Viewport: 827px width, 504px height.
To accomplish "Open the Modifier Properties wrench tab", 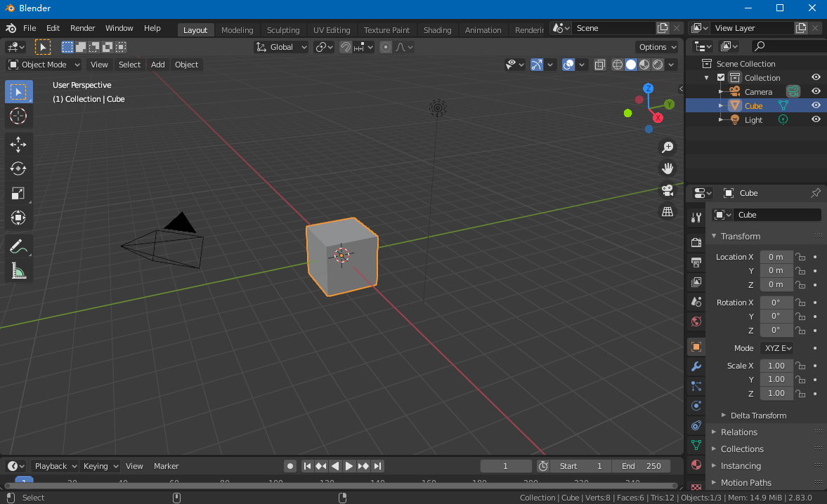I will pyautogui.click(x=696, y=366).
